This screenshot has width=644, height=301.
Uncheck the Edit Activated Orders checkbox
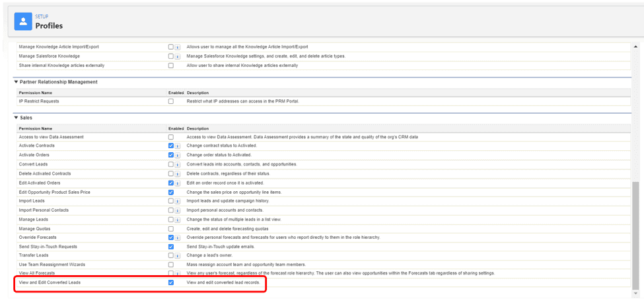171,183
